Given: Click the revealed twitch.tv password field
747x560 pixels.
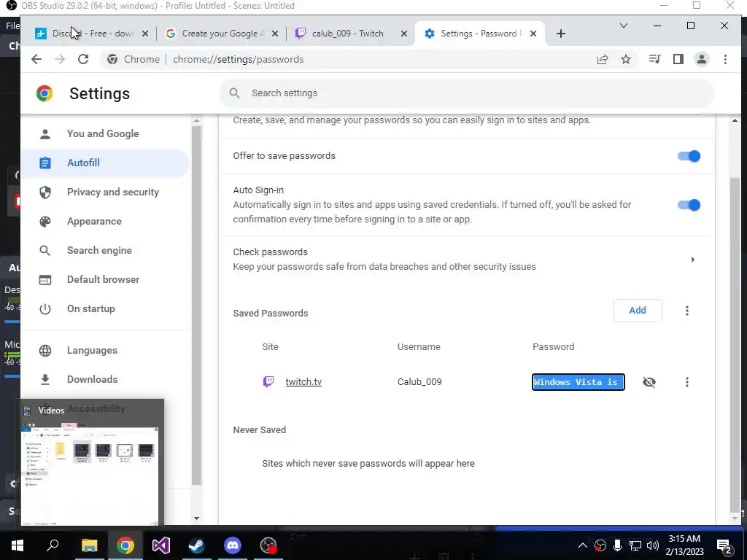Looking at the screenshot, I should point(578,382).
